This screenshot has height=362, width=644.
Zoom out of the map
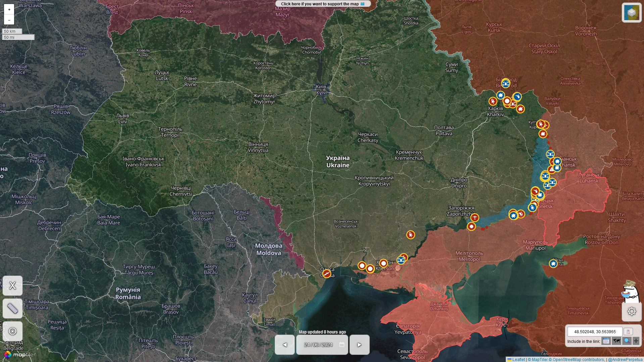coord(9,20)
